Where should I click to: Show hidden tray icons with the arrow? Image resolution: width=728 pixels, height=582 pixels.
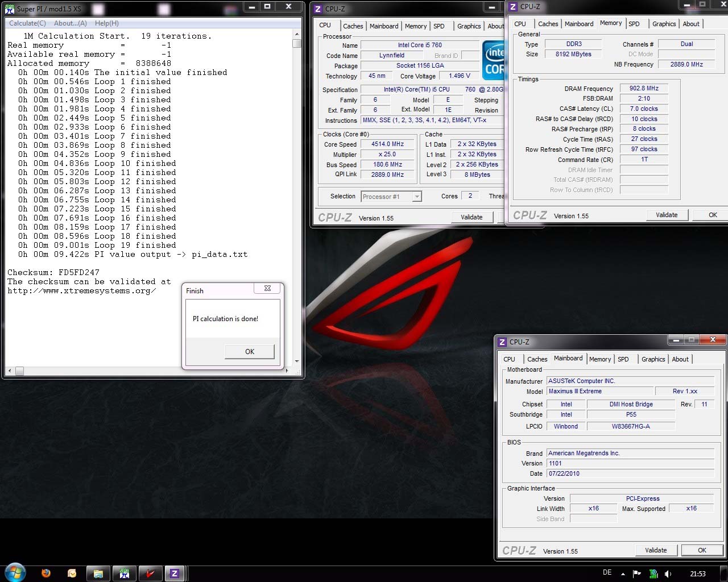623,574
